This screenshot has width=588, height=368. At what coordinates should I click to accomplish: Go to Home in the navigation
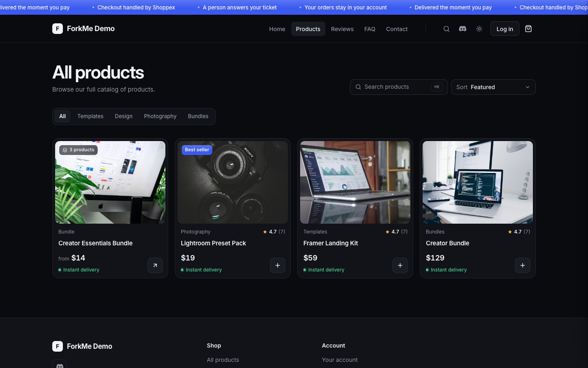(277, 29)
